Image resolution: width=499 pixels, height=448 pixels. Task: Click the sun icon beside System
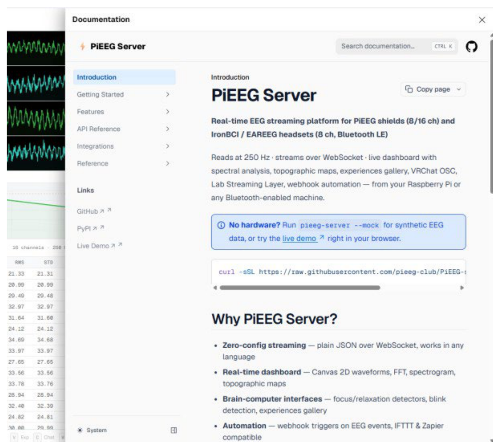point(80,430)
